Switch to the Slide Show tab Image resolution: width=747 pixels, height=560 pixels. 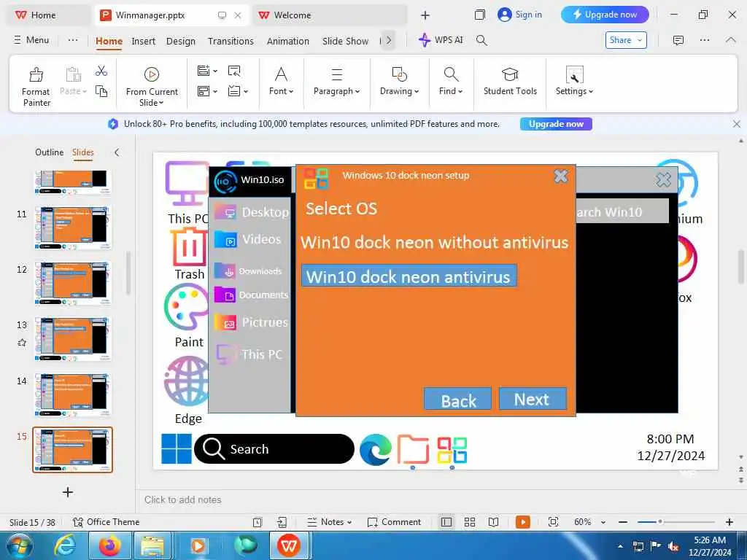(345, 41)
